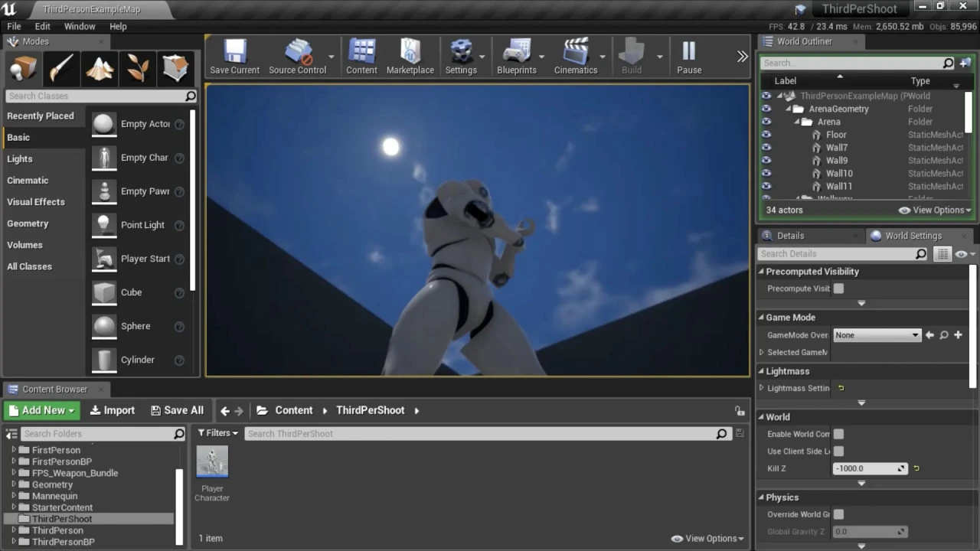This screenshot has width=980, height=551.
Task: Toggle the sources panel folder tree icon
Action: click(x=11, y=434)
